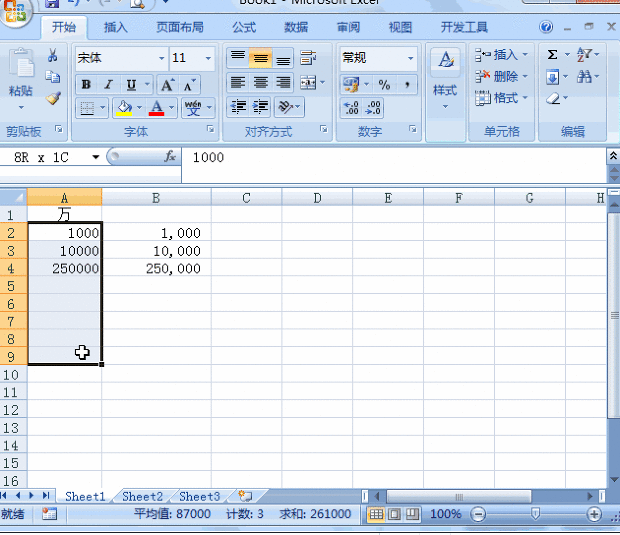Switch to the 页面布局 tab

coord(180,27)
